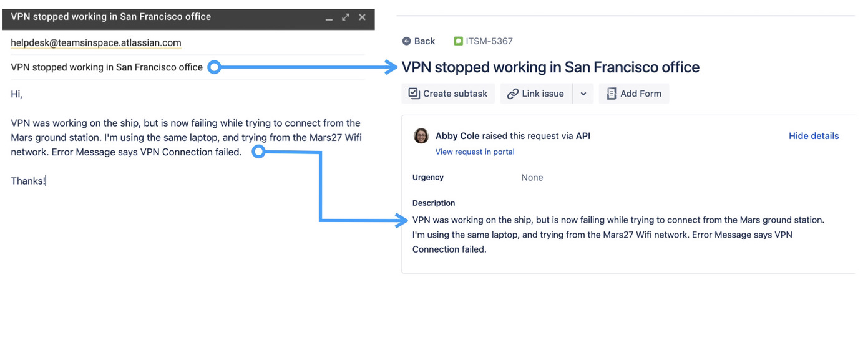Open the ITSM-5367 issue key link
Viewport: 868px width, 353px height.
click(489, 41)
